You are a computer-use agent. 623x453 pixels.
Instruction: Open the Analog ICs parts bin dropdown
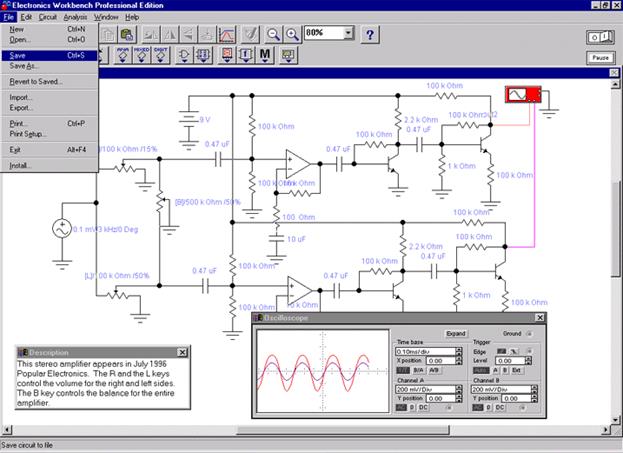[123, 55]
